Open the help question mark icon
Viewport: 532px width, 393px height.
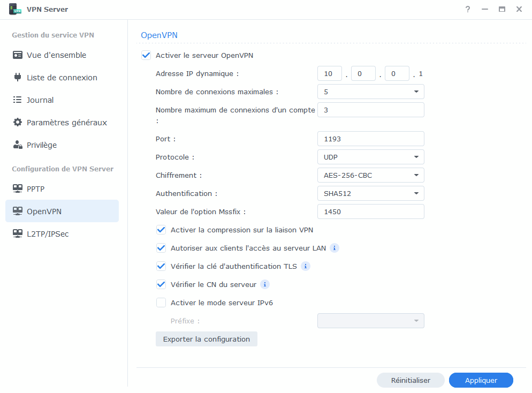tap(468, 9)
